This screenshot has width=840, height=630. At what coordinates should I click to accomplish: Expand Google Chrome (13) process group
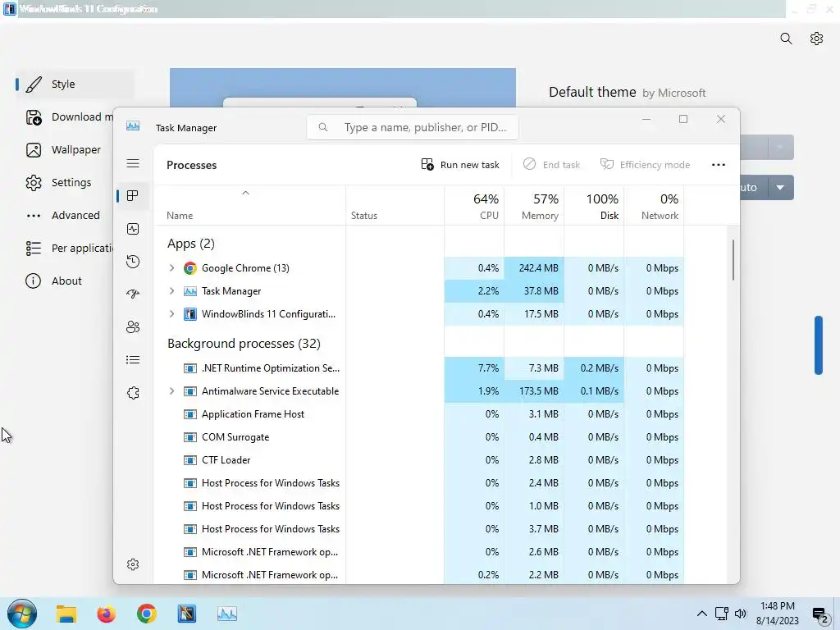171,268
